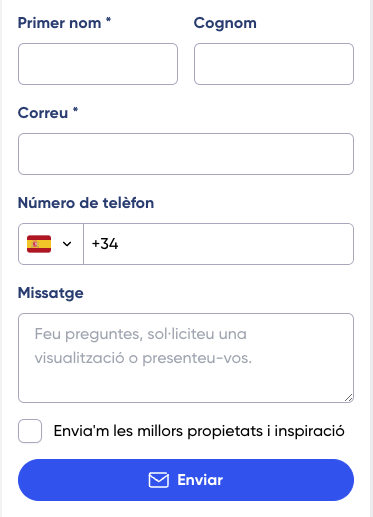Select the Correu email input box

186,154
